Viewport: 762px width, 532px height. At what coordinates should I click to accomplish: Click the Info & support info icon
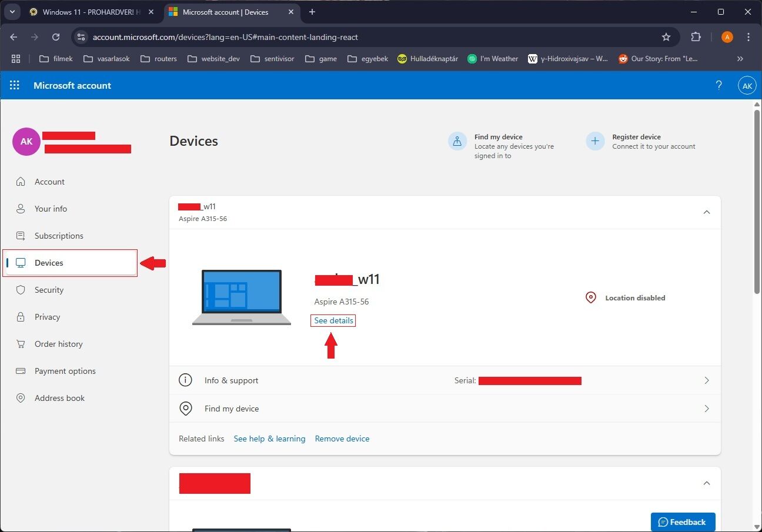tap(185, 380)
